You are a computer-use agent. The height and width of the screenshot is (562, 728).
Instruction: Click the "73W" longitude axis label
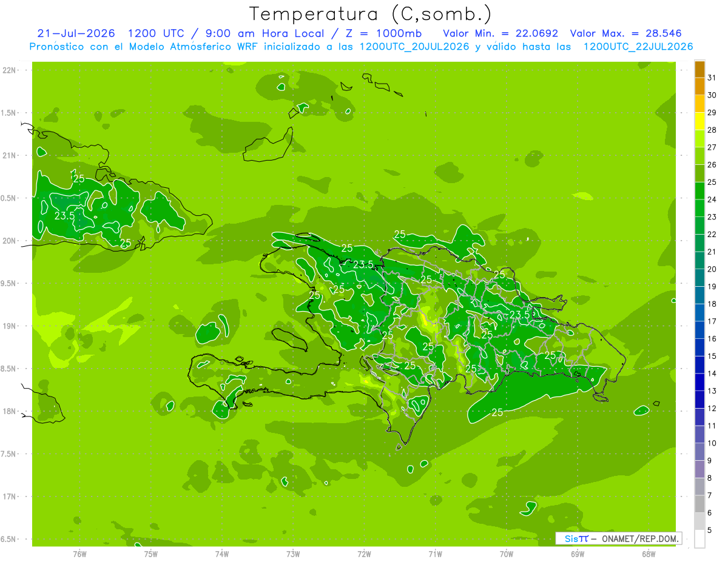point(293,554)
